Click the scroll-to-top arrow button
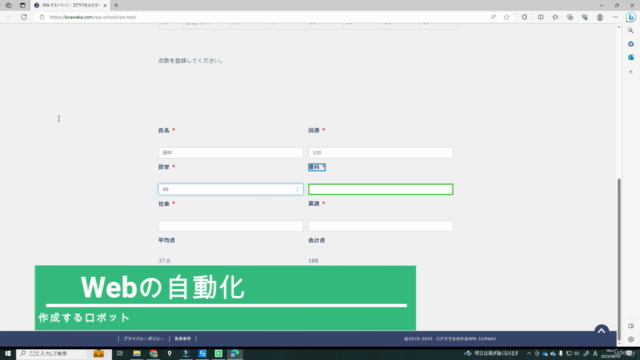 [601, 331]
